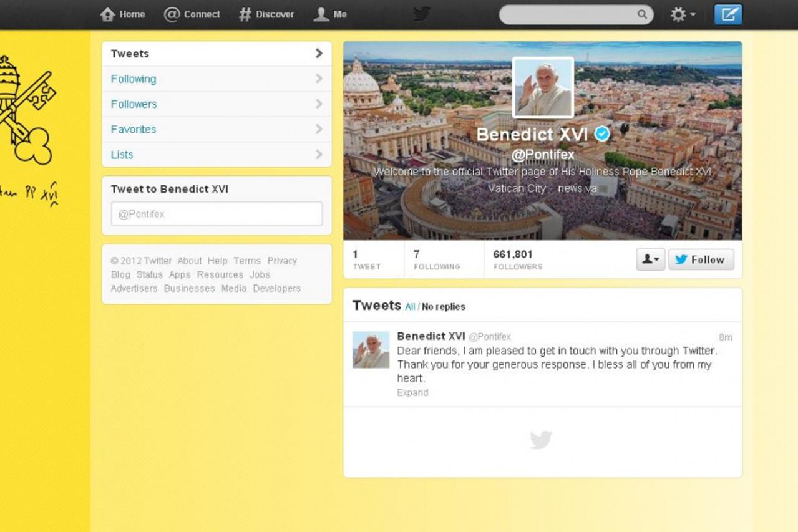Image resolution: width=798 pixels, height=532 pixels.
Task: Click the search magnifier icon
Action: click(x=642, y=14)
